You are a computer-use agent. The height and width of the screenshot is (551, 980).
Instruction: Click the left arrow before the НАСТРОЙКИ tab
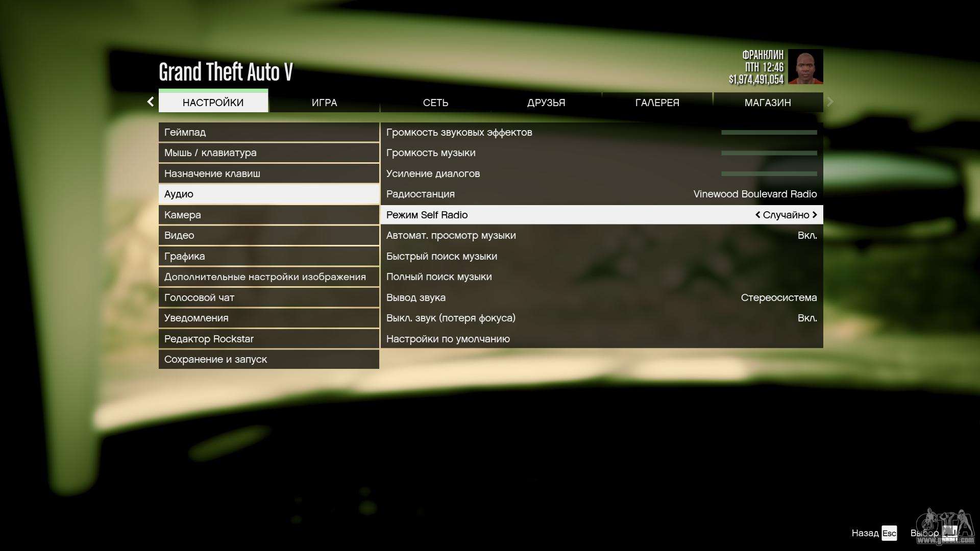[x=151, y=102]
